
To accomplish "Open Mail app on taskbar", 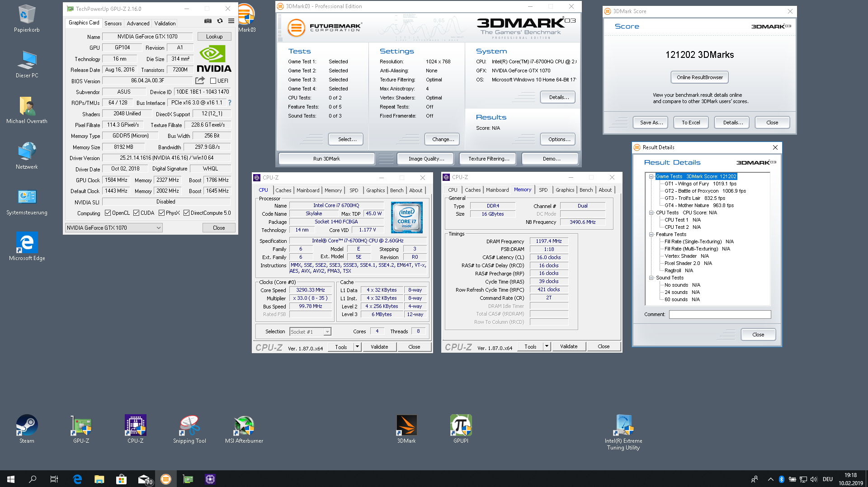I will [x=145, y=479].
